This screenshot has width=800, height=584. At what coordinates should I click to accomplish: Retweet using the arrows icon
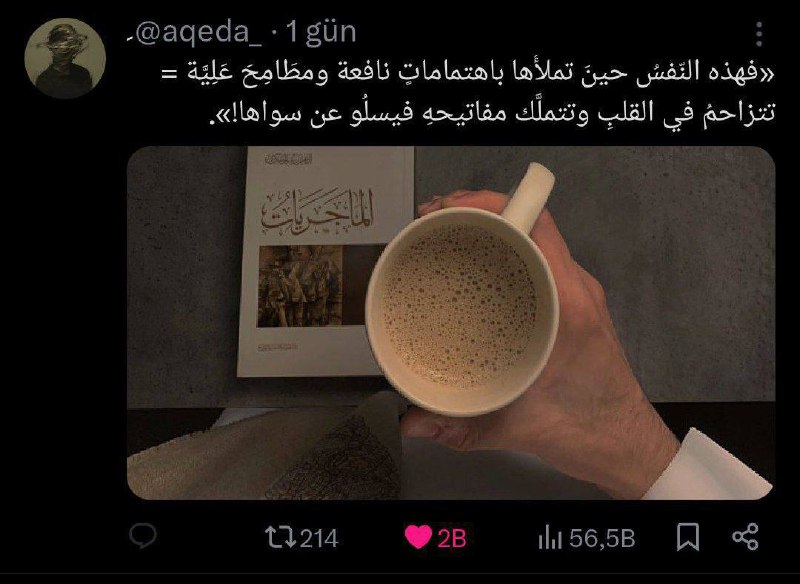point(280,538)
